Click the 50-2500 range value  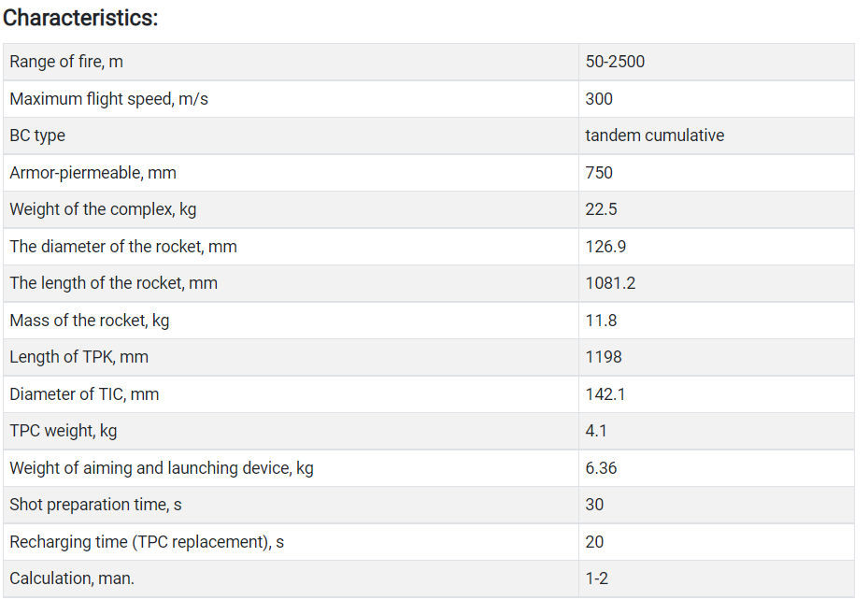615,62
